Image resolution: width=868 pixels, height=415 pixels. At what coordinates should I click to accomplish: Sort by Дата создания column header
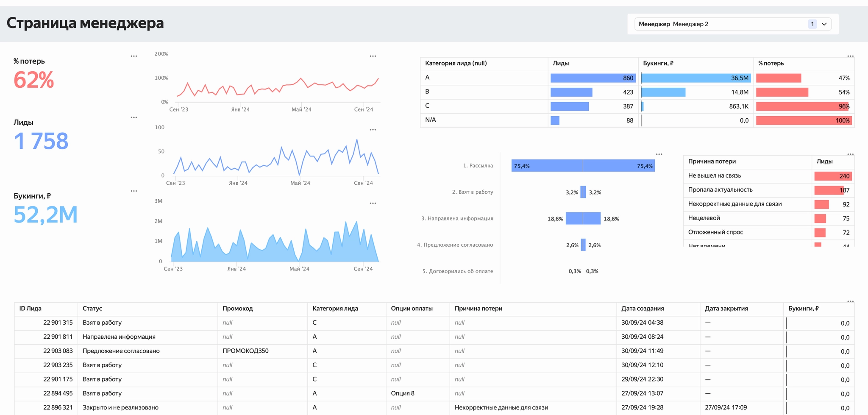click(643, 309)
